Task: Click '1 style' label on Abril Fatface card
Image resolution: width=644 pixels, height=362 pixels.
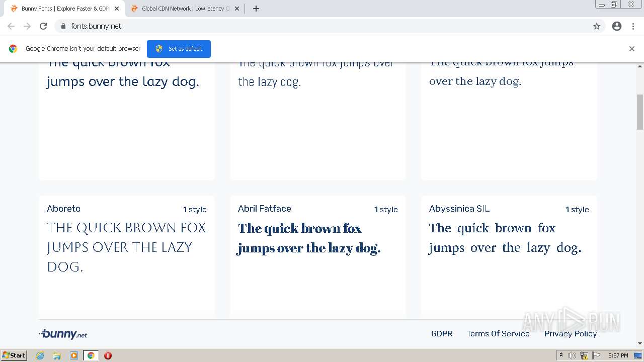Action: (386, 210)
